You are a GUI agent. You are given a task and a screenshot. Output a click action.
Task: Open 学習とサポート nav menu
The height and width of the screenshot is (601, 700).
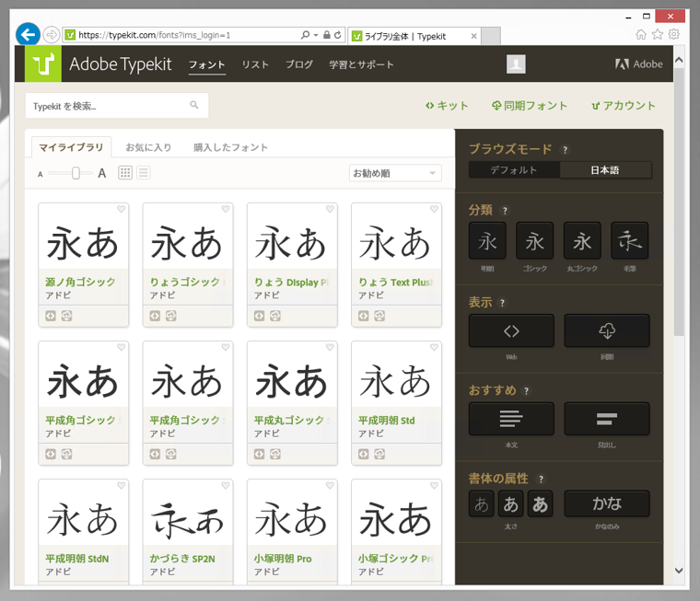(x=362, y=64)
